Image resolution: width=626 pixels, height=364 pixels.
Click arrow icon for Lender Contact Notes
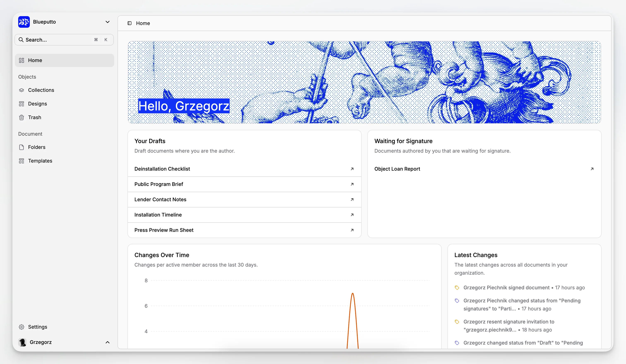click(x=352, y=199)
